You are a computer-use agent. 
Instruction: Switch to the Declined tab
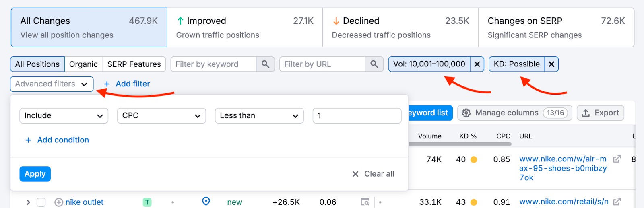[400, 27]
